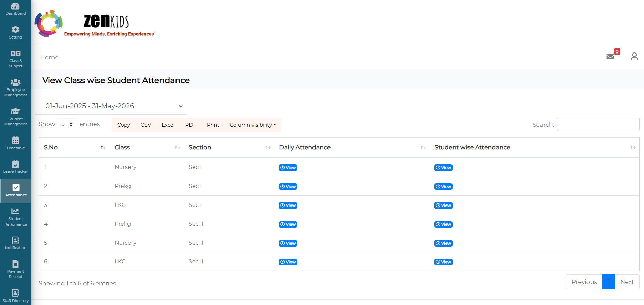
Task: Open Employee Management in sidebar
Action: point(15,88)
